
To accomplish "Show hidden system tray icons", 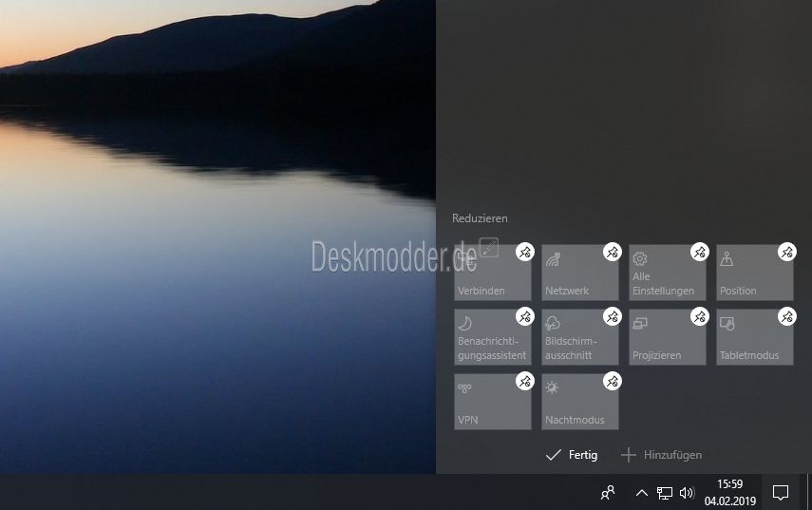I will tap(641, 493).
